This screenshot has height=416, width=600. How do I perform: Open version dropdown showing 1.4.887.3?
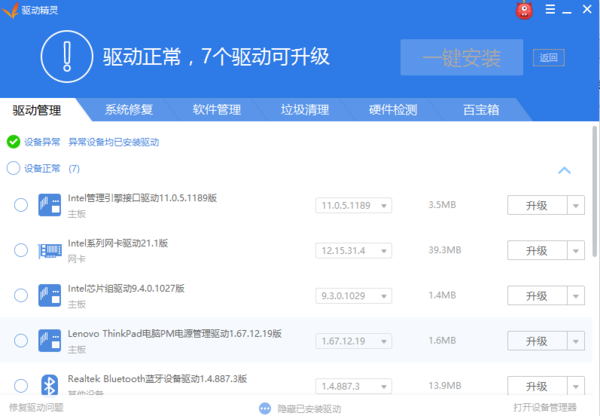tap(354, 386)
